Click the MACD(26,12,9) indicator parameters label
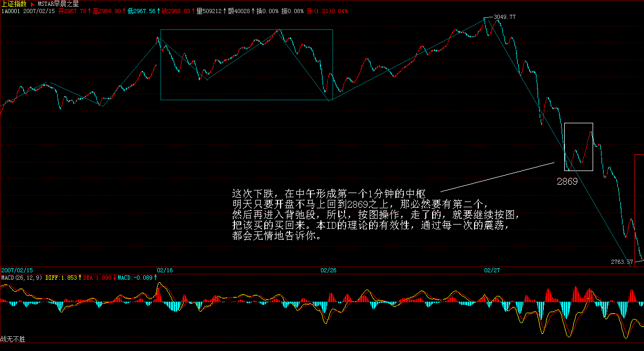 pos(22,277)
